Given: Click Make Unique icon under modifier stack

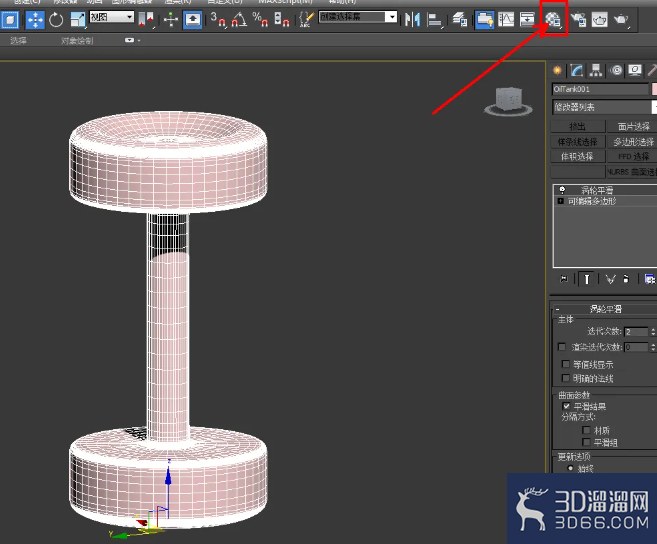Looking at the screenshot, I should pyautogui.click(x=610, y=279).
